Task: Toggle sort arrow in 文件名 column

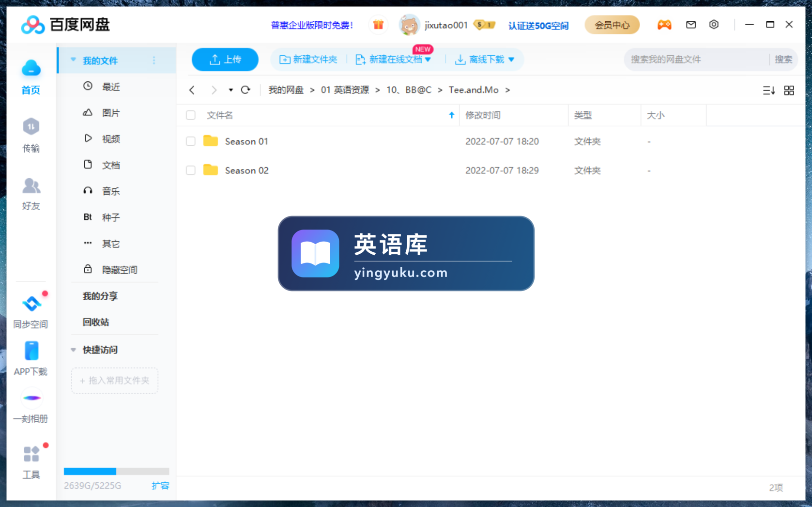Action: [451, 115]
